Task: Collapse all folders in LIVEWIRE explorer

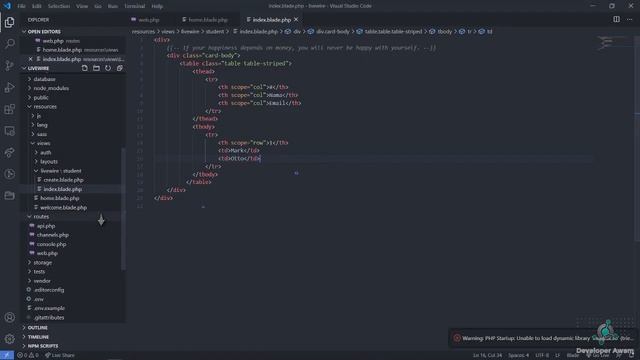Action: [120, 68]
